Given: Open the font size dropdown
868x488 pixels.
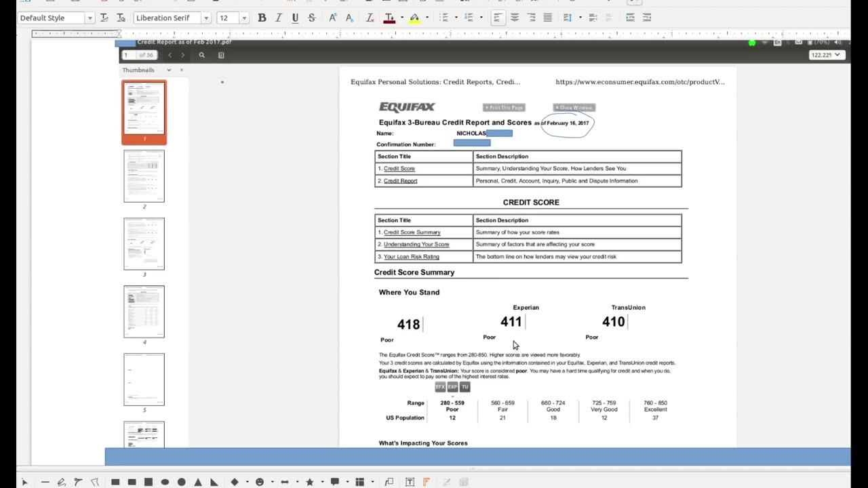Looking at the screenshot, I should tap(244, 18).
